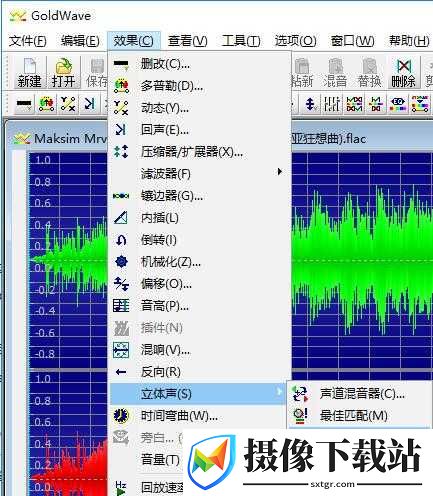The image size is (433, 496).
Task: Open the 选项(O) menu
Action: [x=295, y=41]
